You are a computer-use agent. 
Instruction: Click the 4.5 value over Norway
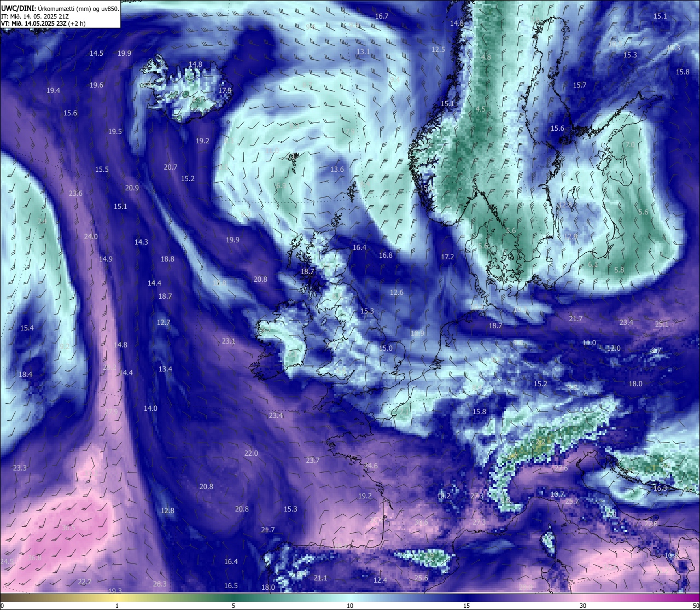click(x=481, y=109)
